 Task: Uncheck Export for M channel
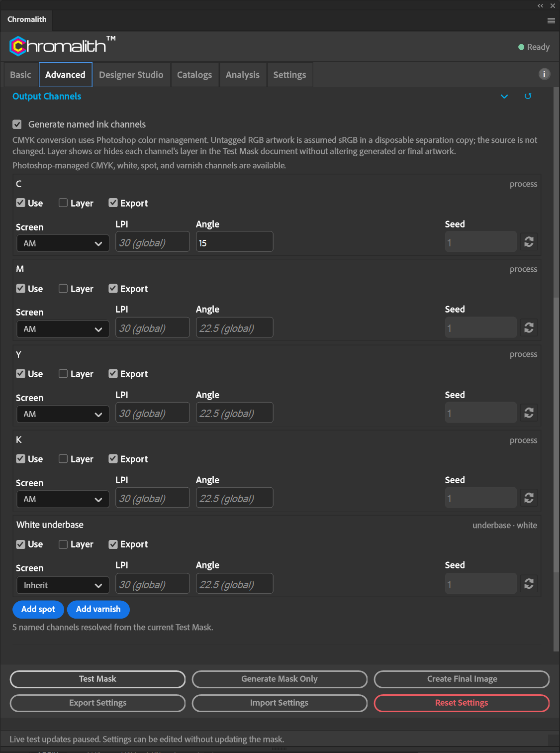click(x=113, y=288)
